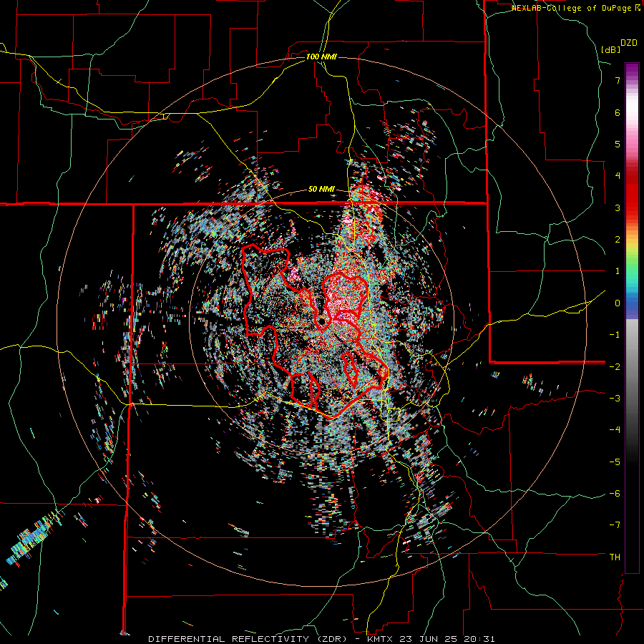Screen dimensions: 644x644
Task: Click the KMTX radar site dot at center
Action: [321, 321]
